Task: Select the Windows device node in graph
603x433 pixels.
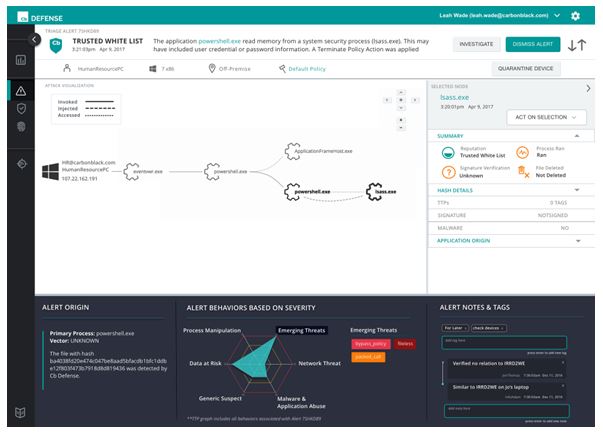Action: 50,172
